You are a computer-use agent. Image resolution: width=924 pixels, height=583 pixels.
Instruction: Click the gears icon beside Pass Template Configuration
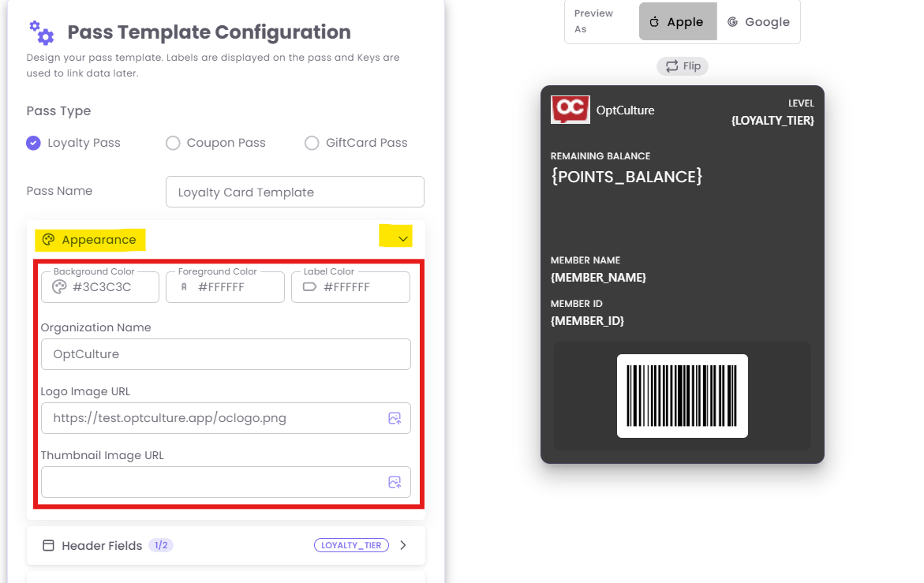pos(42,32)
